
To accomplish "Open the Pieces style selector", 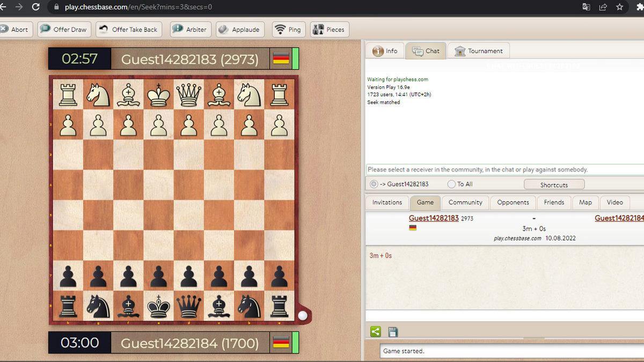I will click(x=329, y=29).
